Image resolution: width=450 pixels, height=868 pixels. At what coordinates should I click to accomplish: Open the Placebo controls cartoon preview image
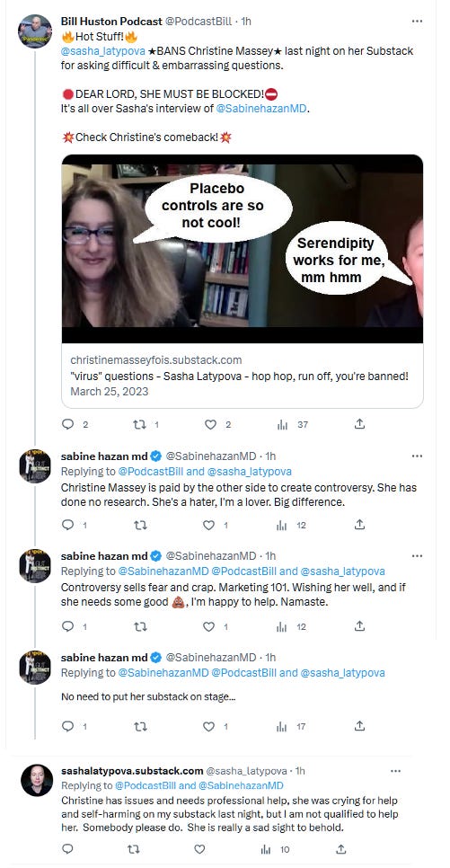[243, 249]
